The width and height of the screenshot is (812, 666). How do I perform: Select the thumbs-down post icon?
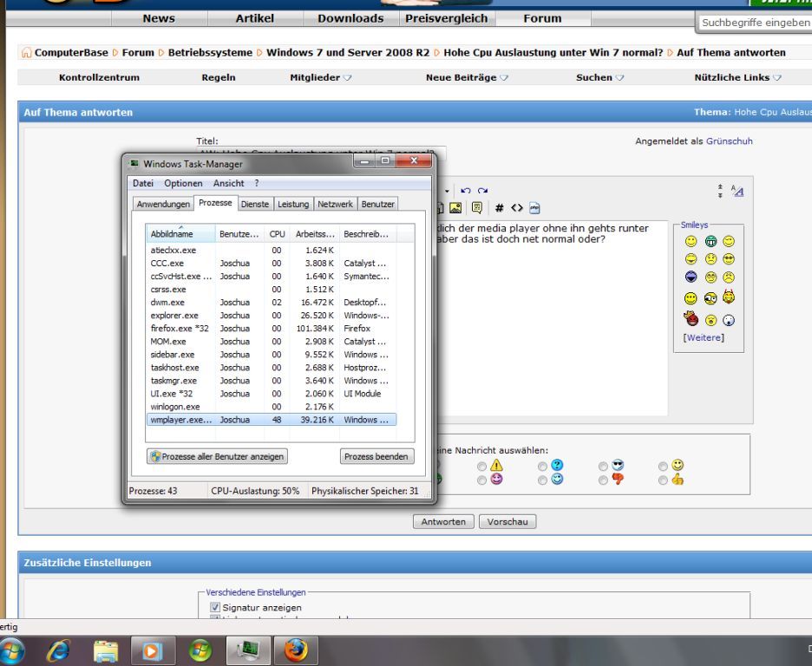[x=618, y=480]
